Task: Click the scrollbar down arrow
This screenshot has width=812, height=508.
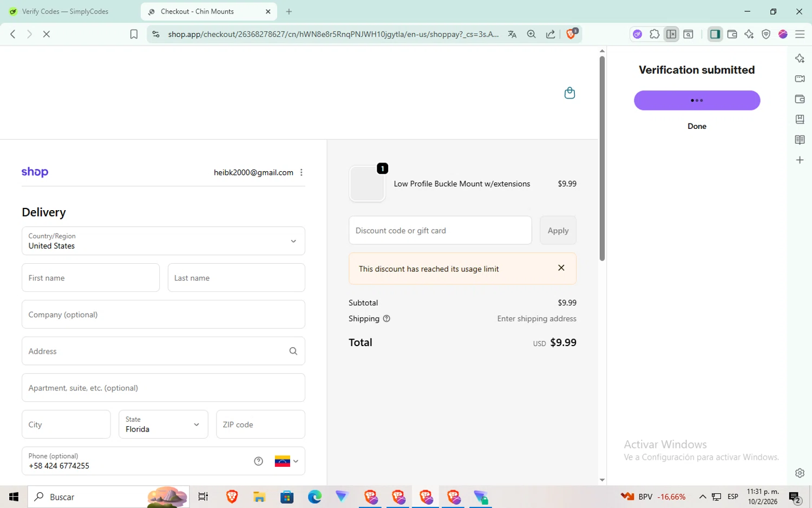Action: pyautogui.click(x=602, y=480)
